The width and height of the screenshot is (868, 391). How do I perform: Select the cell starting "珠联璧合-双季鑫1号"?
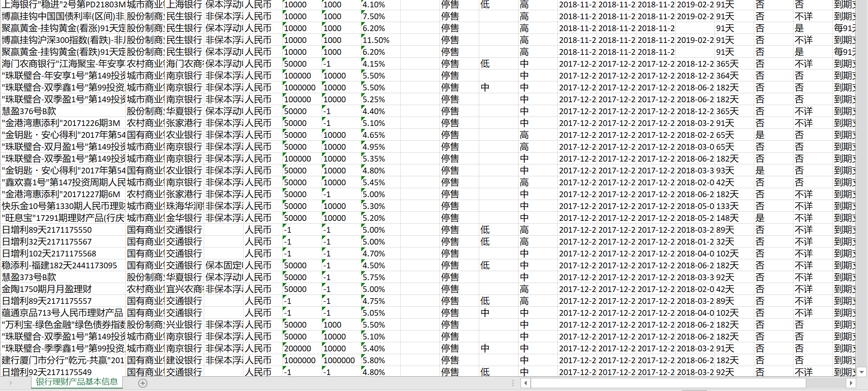click(x=63, y=88)
